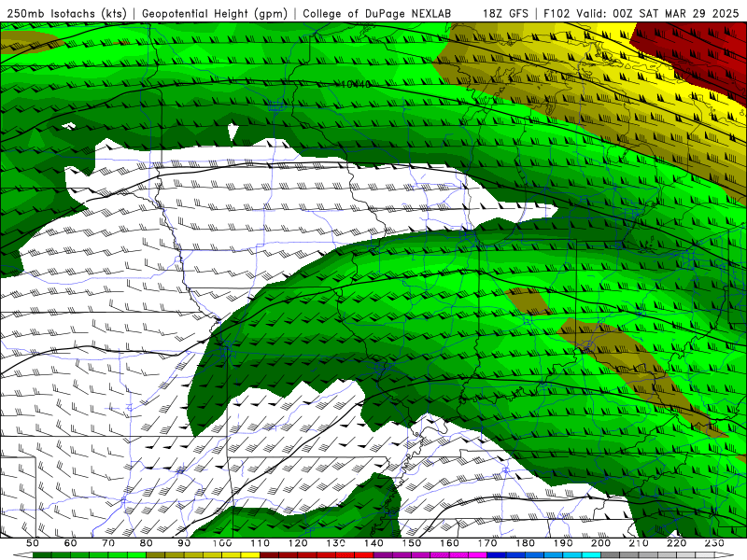Image resolution: width=747 pixels, height=560 pixels.
Task: Select the dark gray swatch just after 200
Action: 611,554
